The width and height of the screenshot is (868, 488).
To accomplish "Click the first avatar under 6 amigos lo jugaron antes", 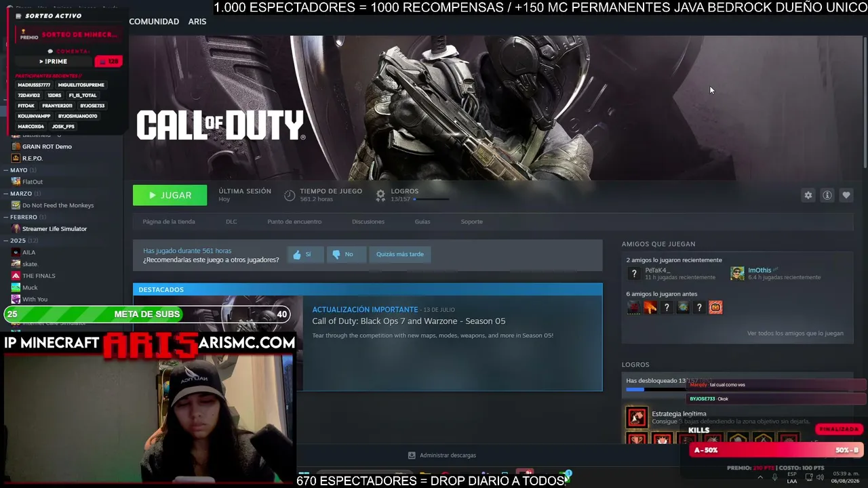I will click(633, 308).
